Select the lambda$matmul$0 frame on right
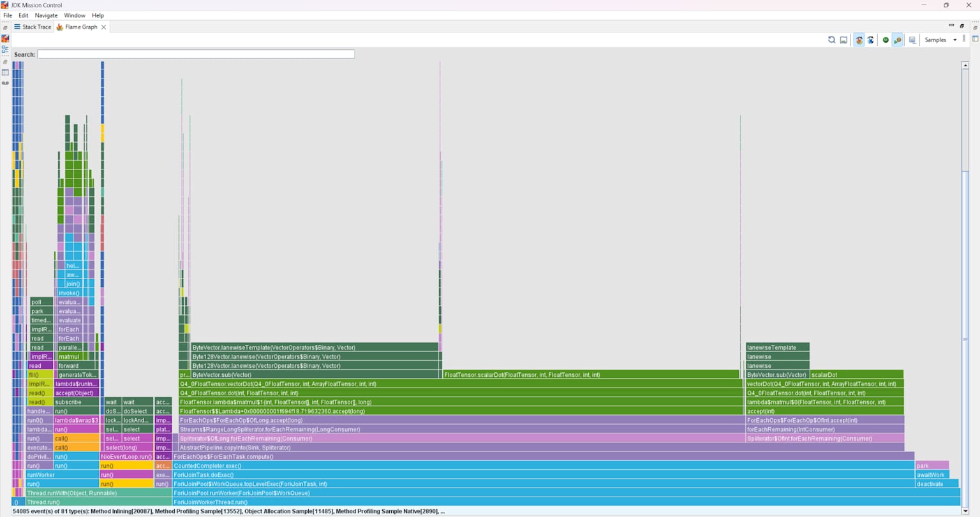980x517 pixels. pyautogui.click(x=824, y=402)
